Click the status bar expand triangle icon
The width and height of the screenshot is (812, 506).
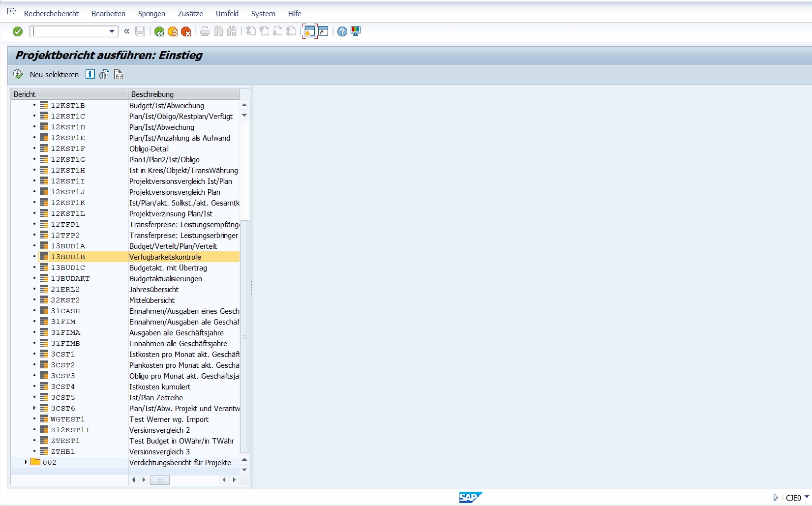(x=776, y=498)
